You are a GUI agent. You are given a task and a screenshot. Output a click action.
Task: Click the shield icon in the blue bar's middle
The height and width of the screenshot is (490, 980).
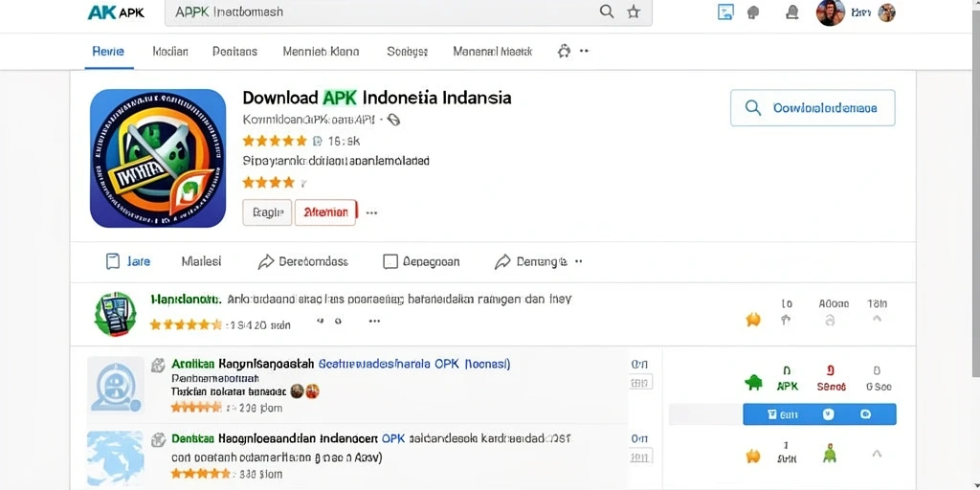coord(828,414)
